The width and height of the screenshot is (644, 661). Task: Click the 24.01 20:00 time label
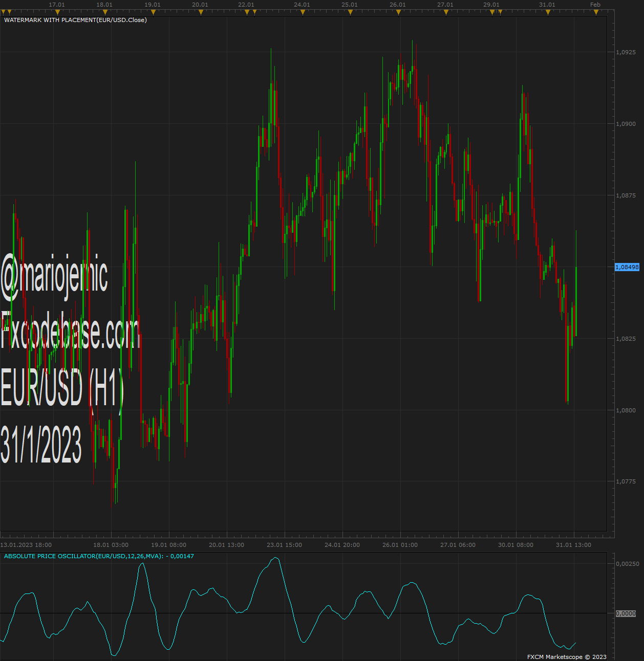tap(342, 545)
